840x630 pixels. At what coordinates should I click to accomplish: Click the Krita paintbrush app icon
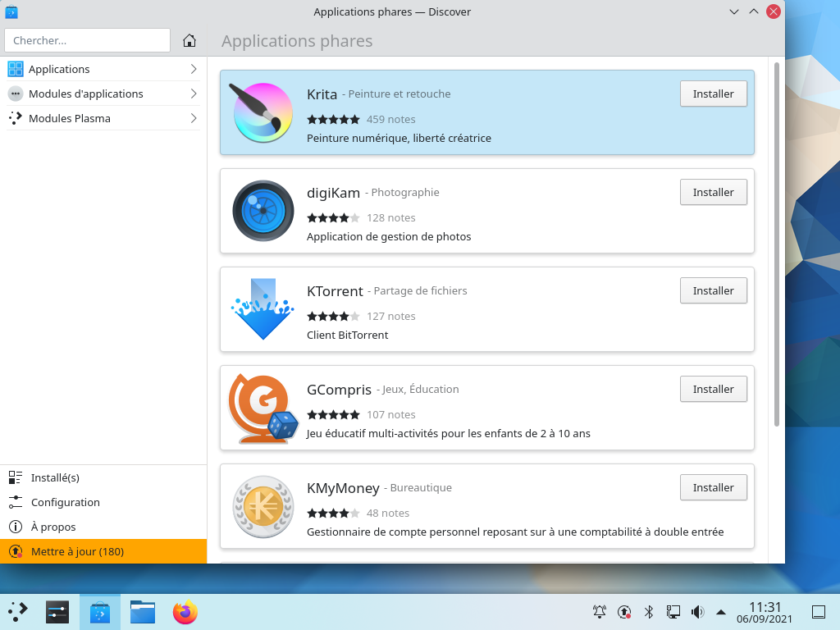click(262, 112)
